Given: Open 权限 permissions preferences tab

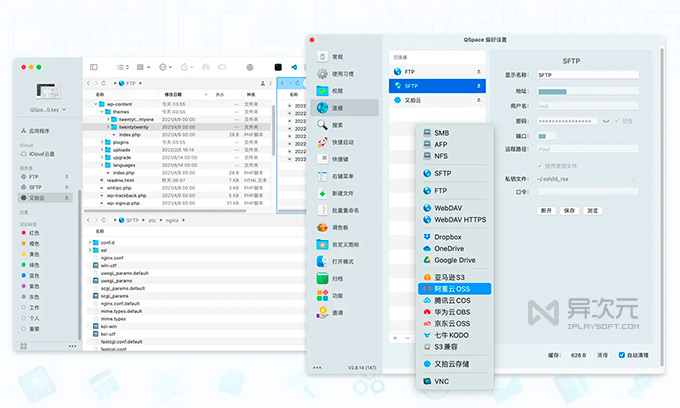Looking at the screenshot, I should [344, 91].
